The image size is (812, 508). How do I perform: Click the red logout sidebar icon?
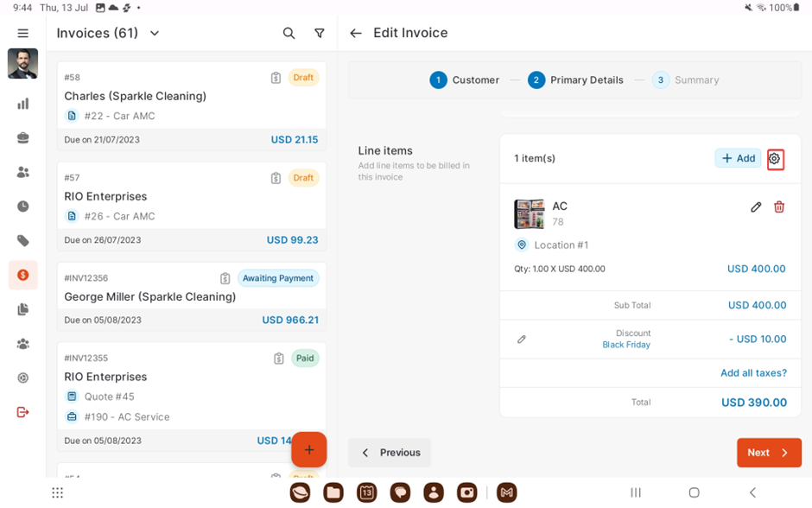22,412
